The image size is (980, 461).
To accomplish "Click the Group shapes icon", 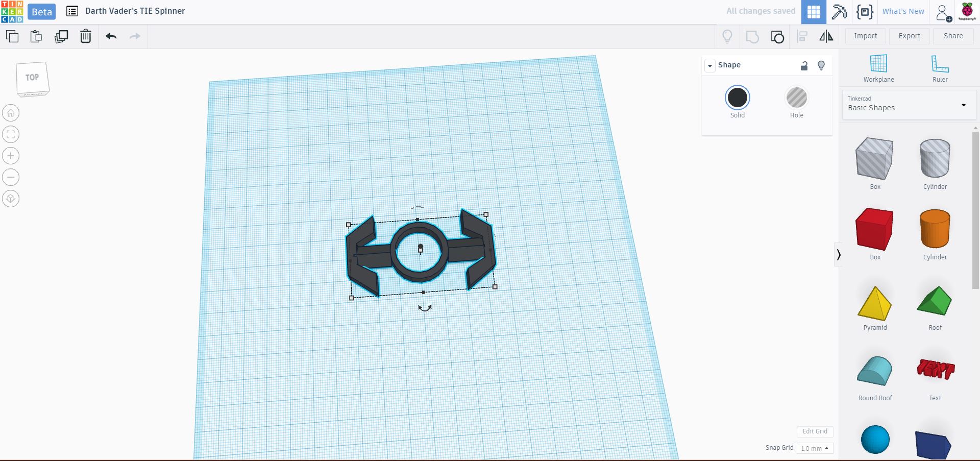I will [752, 36].
